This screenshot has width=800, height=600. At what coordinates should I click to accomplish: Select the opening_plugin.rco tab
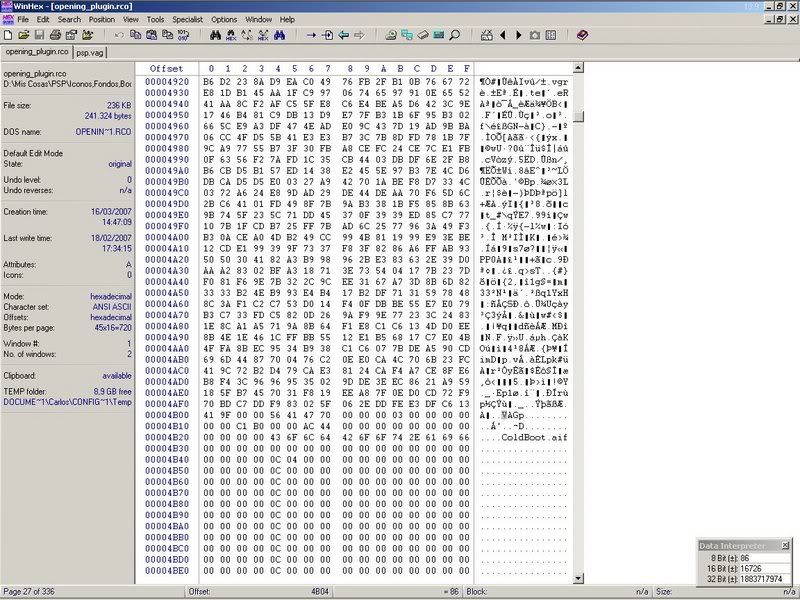[37, 52]
